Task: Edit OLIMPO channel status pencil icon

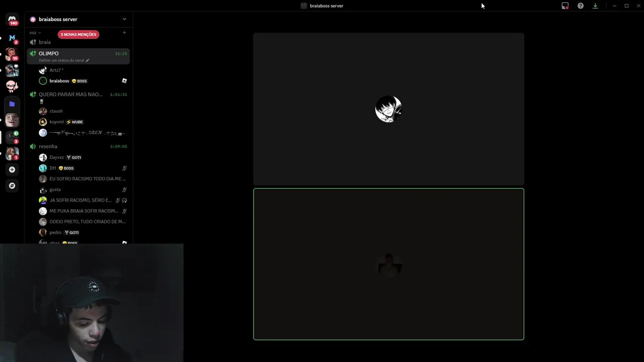Action: (88, 60)
